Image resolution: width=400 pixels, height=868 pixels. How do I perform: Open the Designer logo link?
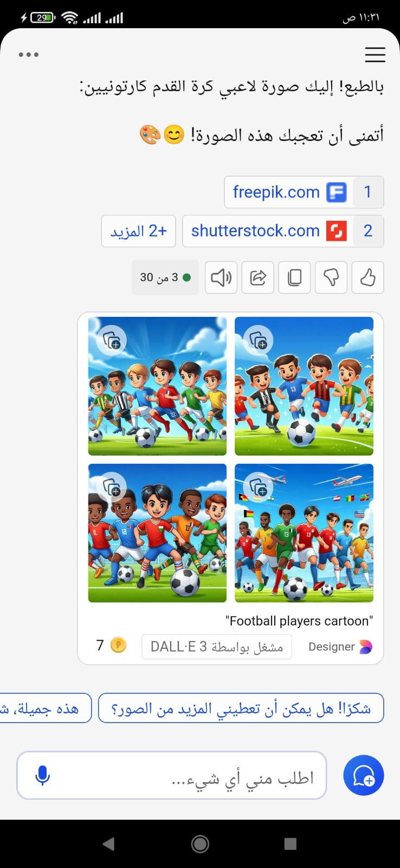[x=366, y=647]
